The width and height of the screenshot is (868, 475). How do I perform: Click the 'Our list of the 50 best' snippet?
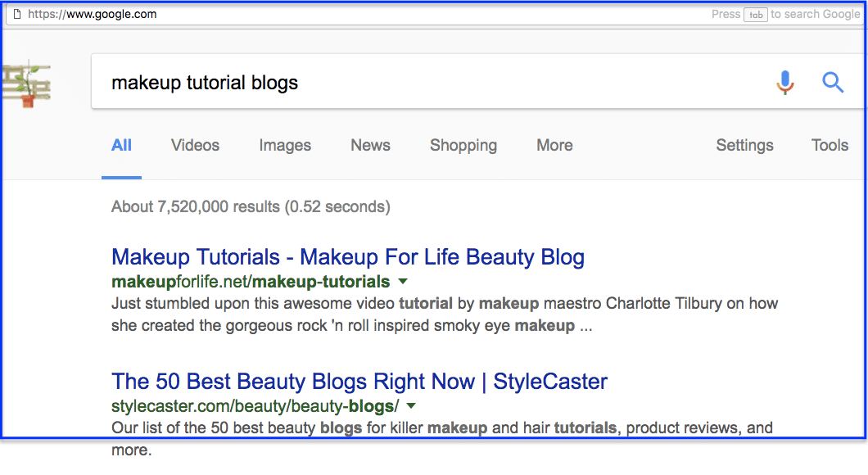click(x=441, y=438)
